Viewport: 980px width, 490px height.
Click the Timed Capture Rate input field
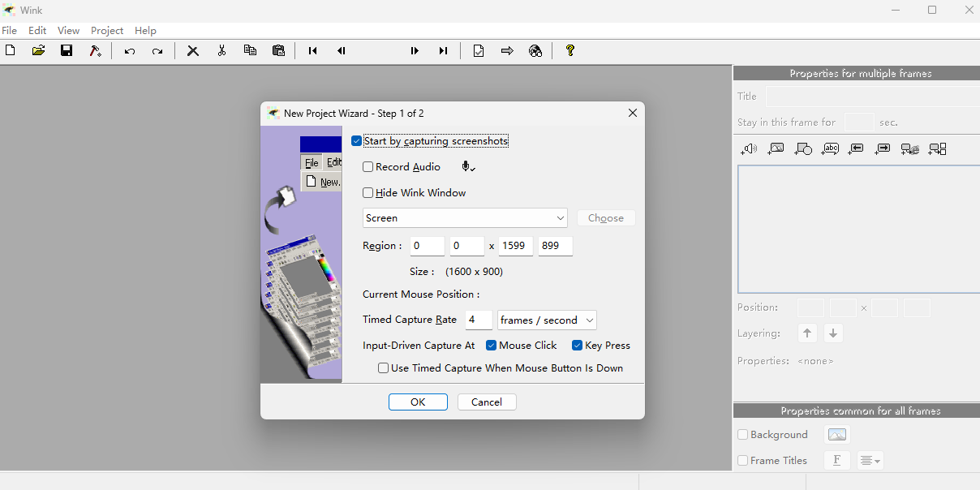(x=479, y=320)
